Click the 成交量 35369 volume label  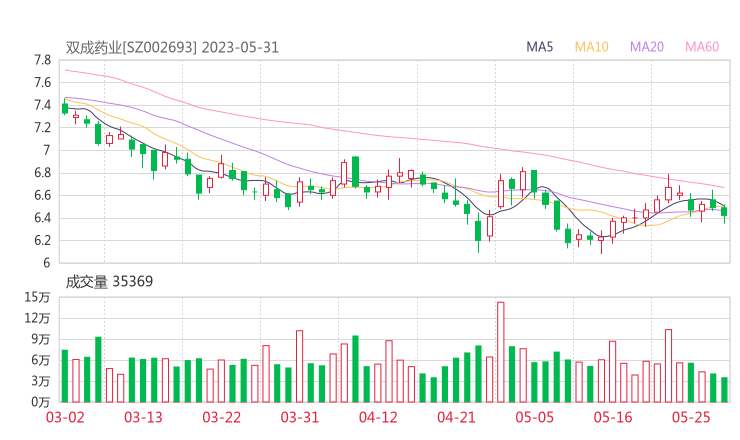109,282
